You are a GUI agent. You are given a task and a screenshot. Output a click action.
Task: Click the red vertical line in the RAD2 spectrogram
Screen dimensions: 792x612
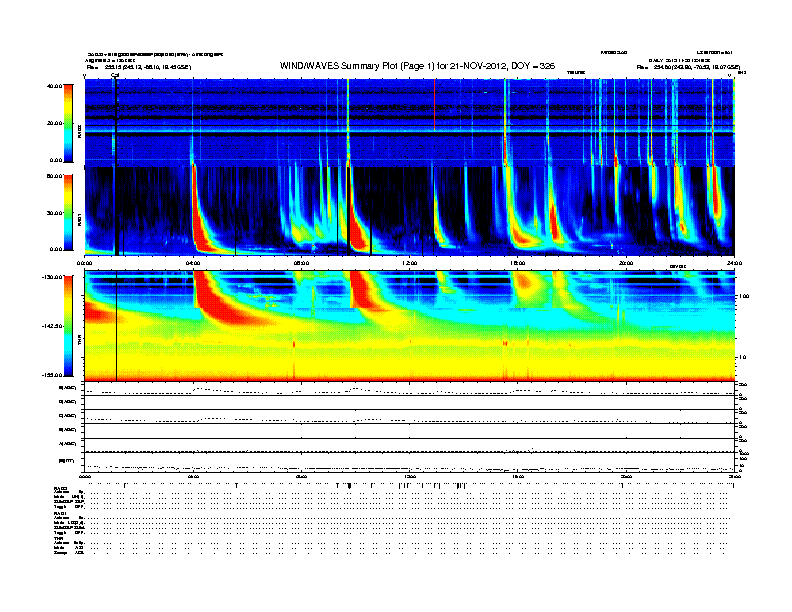tap(434, 105)
